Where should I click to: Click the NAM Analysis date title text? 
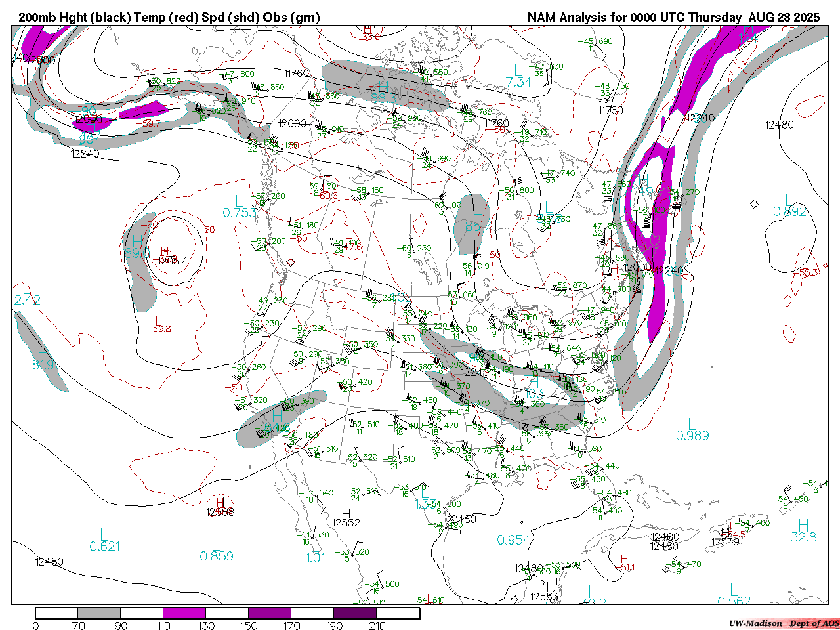[673, 18]
